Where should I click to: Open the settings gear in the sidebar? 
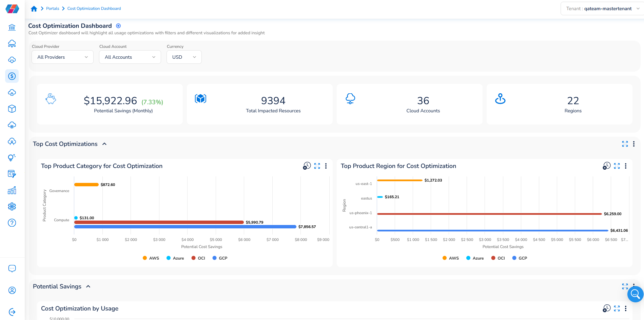click(12, 206)
